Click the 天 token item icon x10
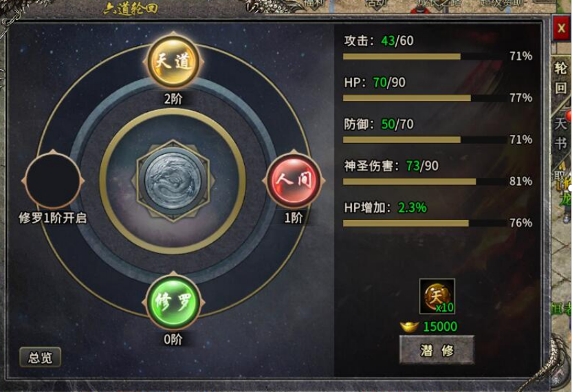Viewport: 572px width, 392px height. 437,296
